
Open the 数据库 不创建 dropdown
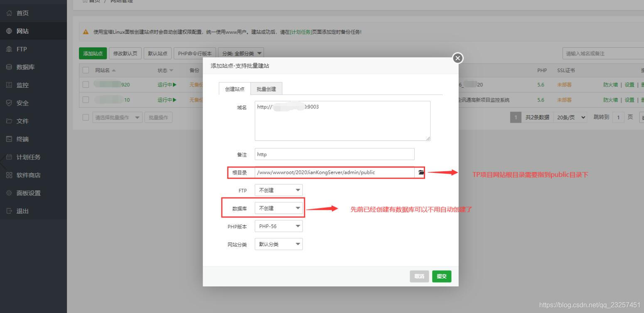278,208
